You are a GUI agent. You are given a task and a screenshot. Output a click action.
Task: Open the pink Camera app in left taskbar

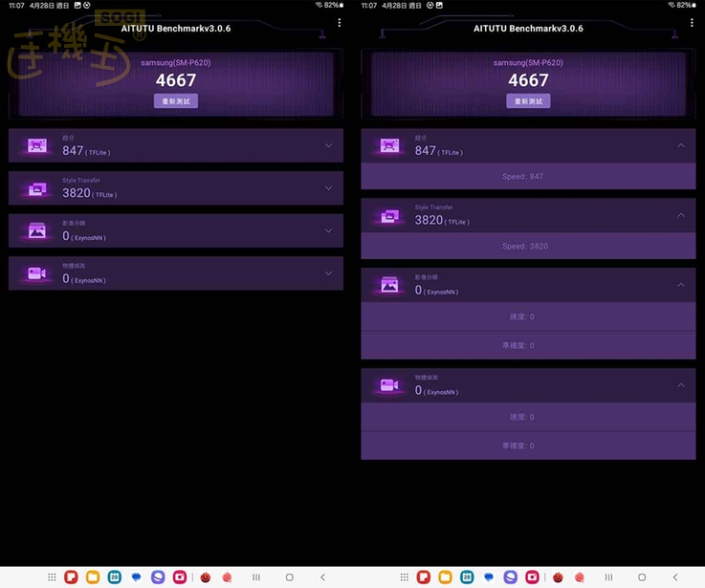180,577
